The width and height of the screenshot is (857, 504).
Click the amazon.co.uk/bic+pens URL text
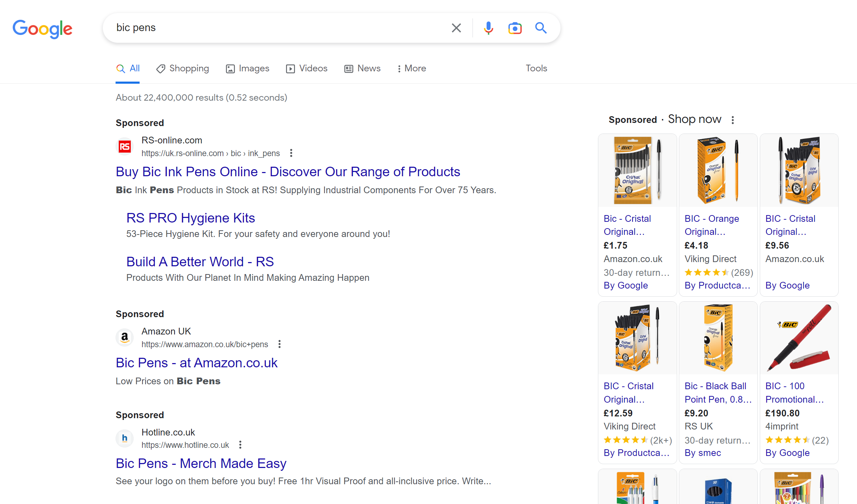point(205,345)
